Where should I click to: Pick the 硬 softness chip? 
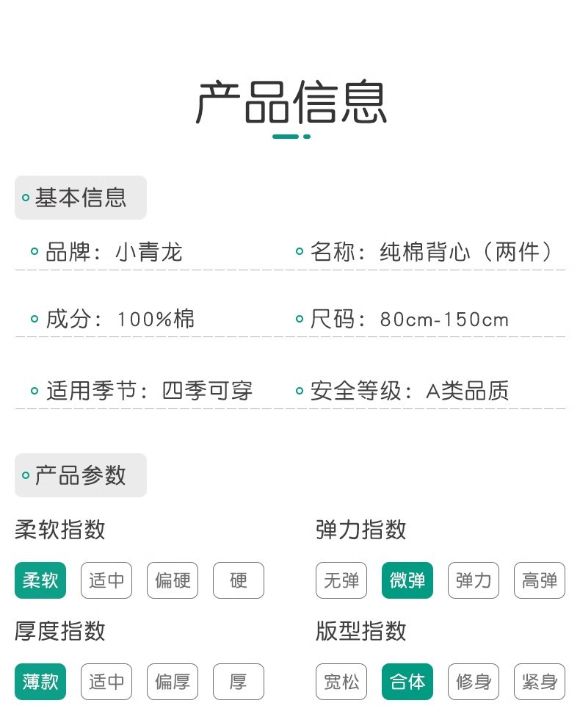pos(239,580)
